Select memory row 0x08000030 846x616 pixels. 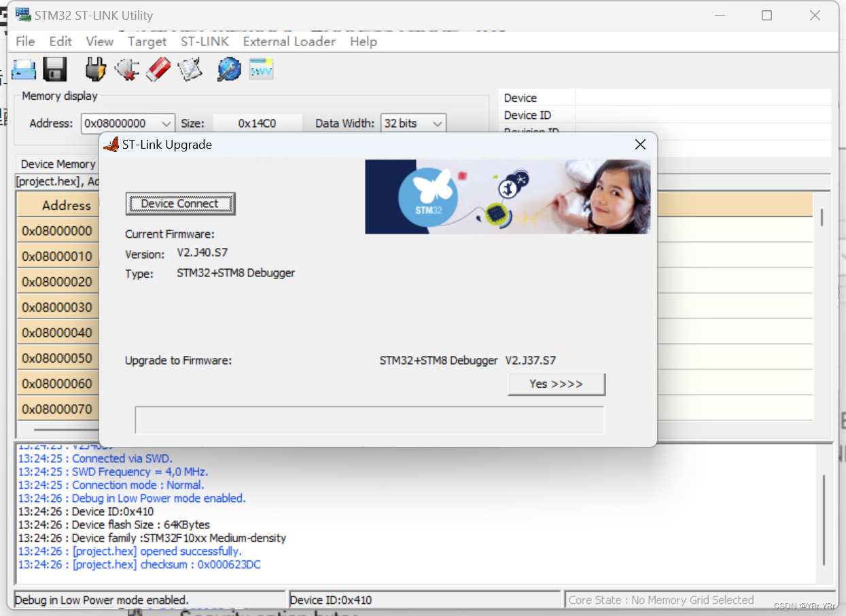58,307
